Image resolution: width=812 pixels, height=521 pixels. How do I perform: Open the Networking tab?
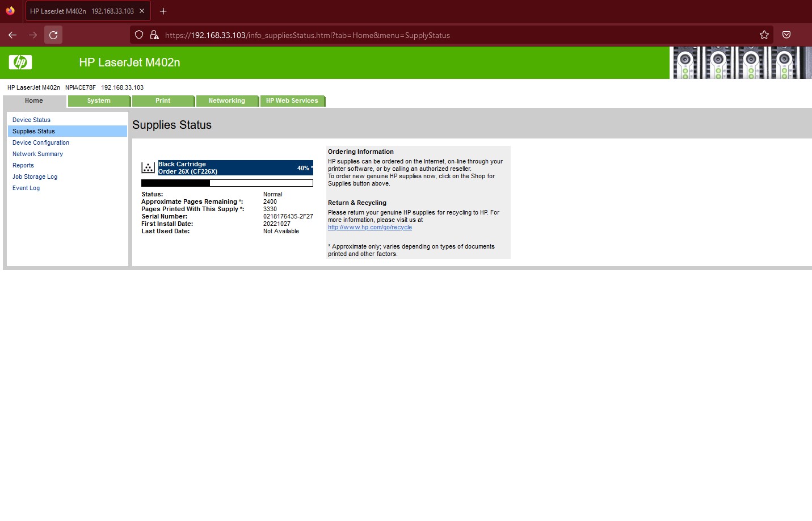click(226, 101)
